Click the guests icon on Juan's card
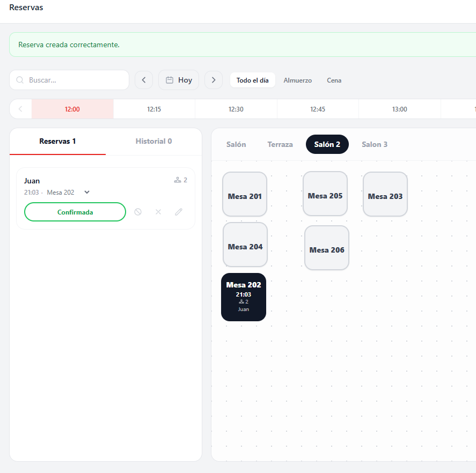The image size is (476, 473). tap(178, 180)
